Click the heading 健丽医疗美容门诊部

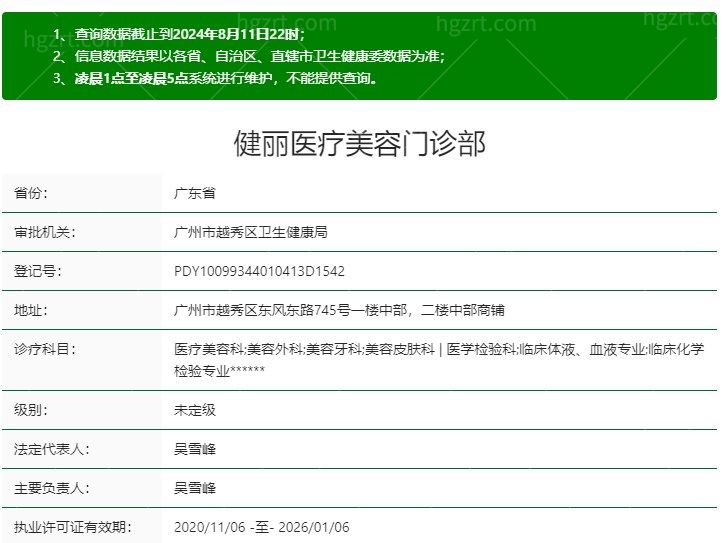360,143
